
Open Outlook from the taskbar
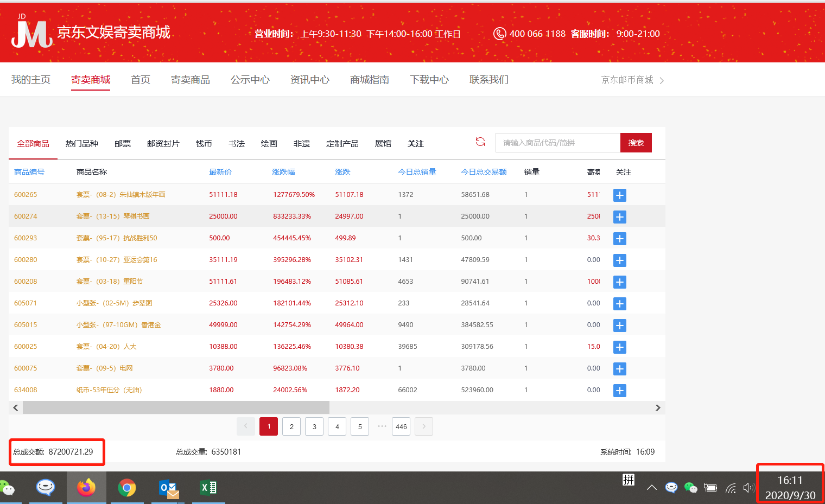point(169,488)
